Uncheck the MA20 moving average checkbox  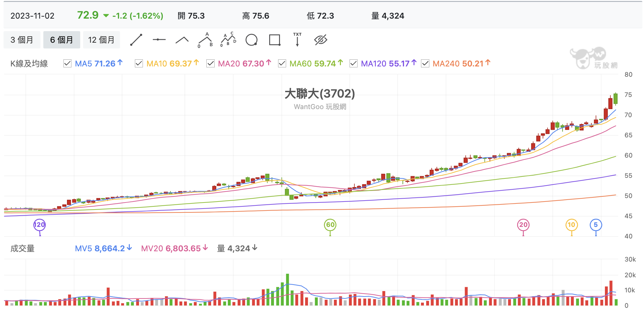point(211,64)
